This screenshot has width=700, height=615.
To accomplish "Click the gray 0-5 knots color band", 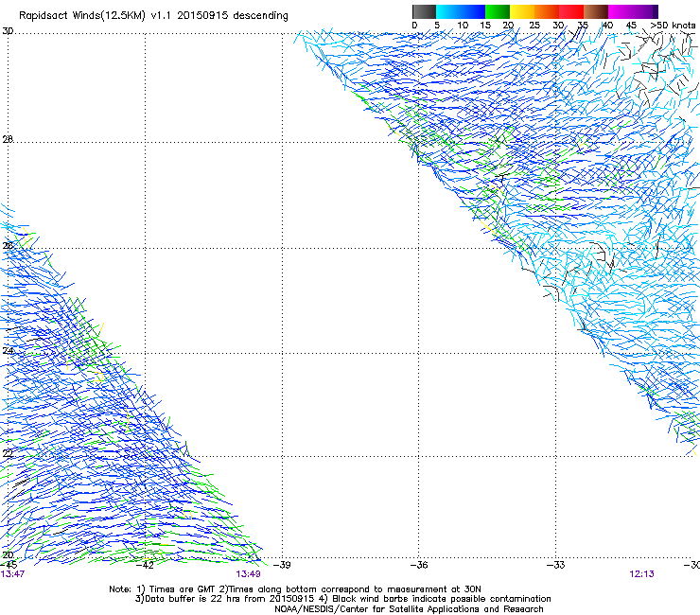I will pyautogui.click(x=424, y=11).
